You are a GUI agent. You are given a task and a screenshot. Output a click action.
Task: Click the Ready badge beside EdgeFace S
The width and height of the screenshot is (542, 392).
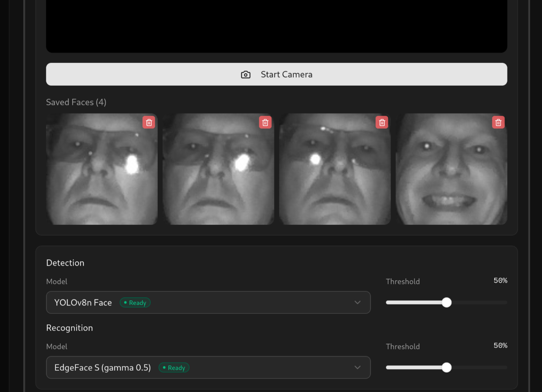(x=174, y=368)
